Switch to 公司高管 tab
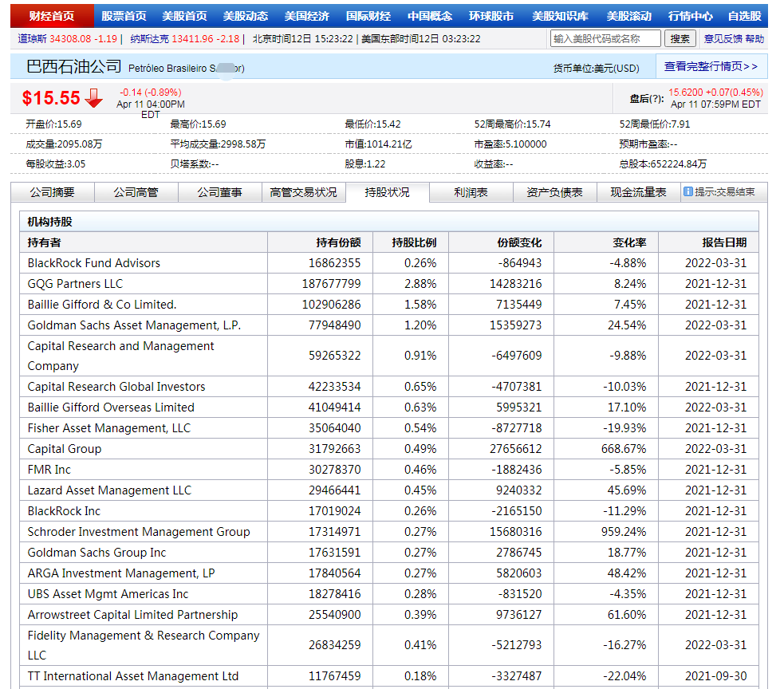 (x=136, y=192)
